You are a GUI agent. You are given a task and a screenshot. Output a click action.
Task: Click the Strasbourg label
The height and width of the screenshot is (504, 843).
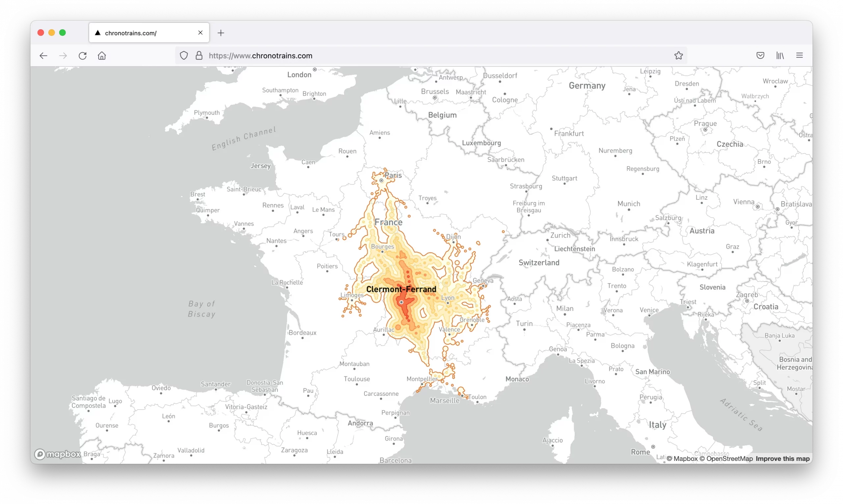coord(526,186)
